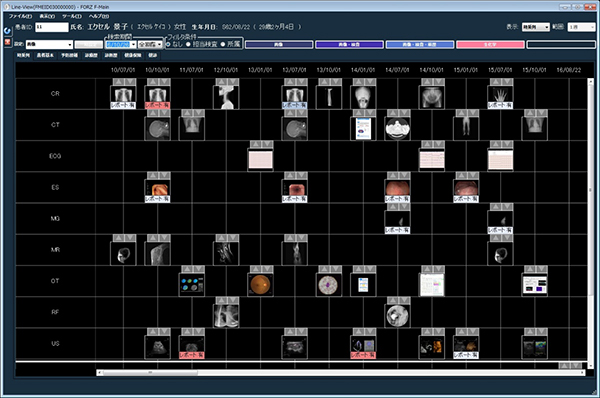Image resolution: width=600 pixels, height=398 pixels.
Task: Open red report label under US 14/01/01 thumbnail
Action: (363, 355)
